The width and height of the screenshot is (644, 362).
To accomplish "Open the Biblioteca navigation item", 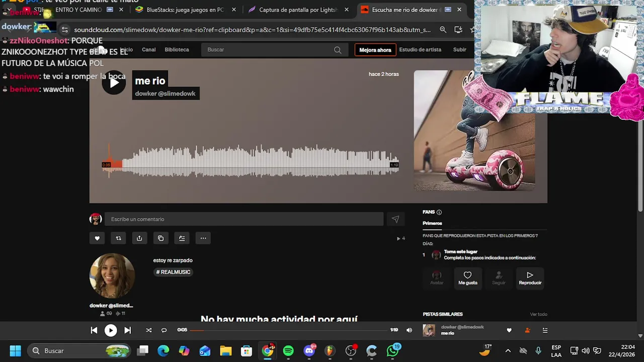I will point(177,50).
